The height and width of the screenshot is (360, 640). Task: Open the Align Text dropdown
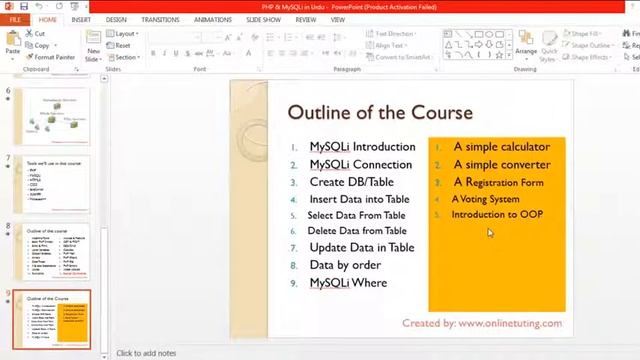coord(387,45)
